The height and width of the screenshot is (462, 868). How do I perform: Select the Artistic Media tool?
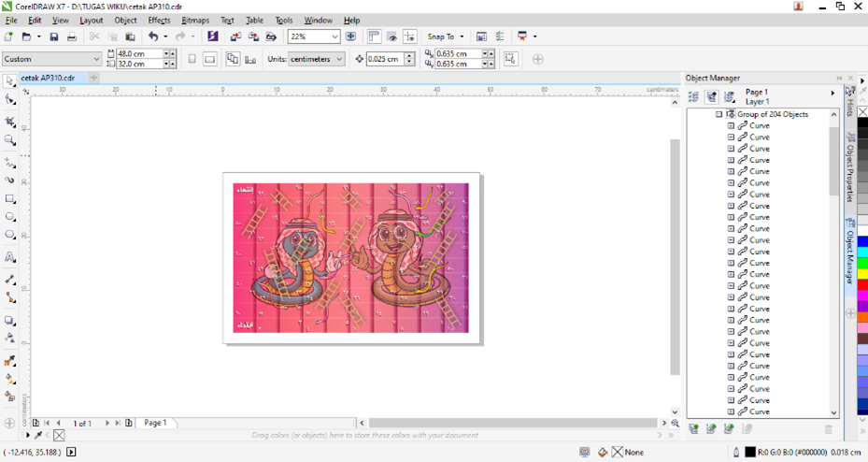pos(9,180)
